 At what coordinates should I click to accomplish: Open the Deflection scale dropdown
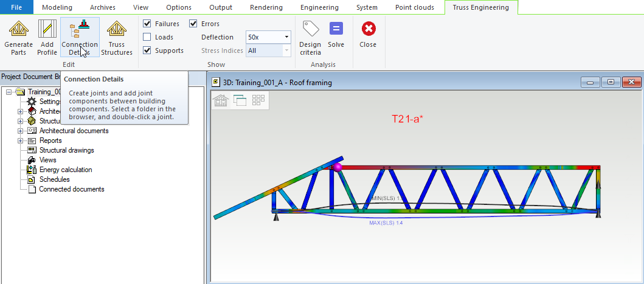(286, 37)
